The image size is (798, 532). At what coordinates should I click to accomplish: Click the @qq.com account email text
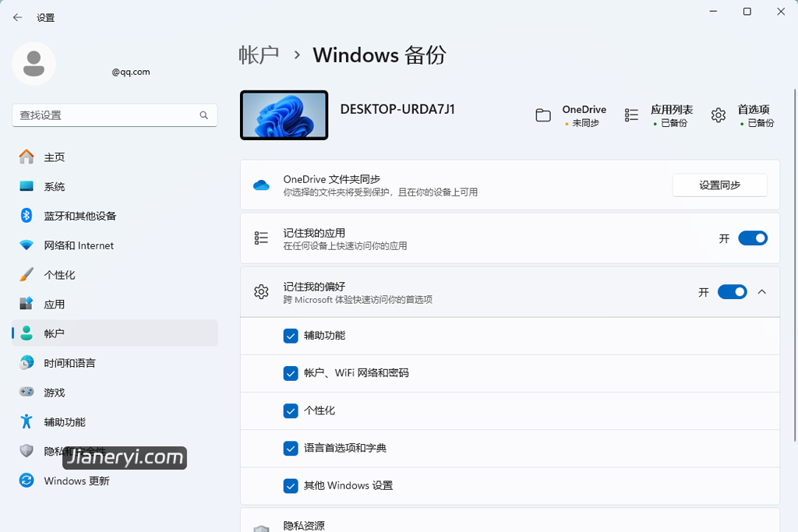131,72
